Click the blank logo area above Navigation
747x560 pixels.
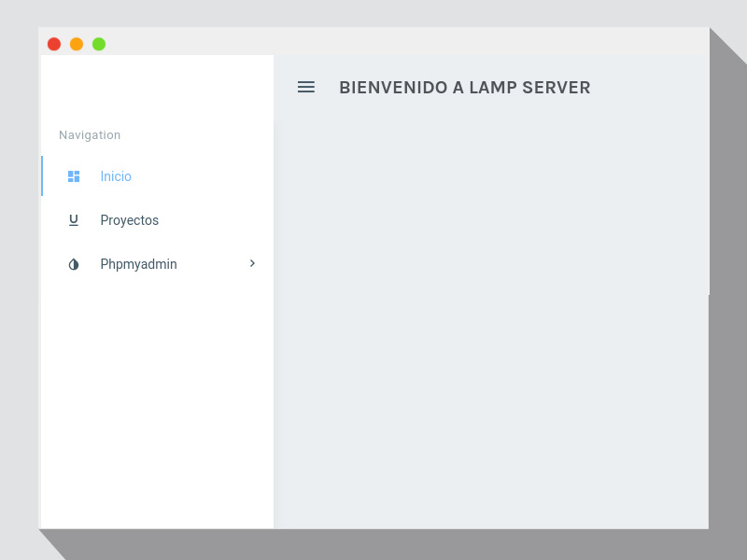157,89
